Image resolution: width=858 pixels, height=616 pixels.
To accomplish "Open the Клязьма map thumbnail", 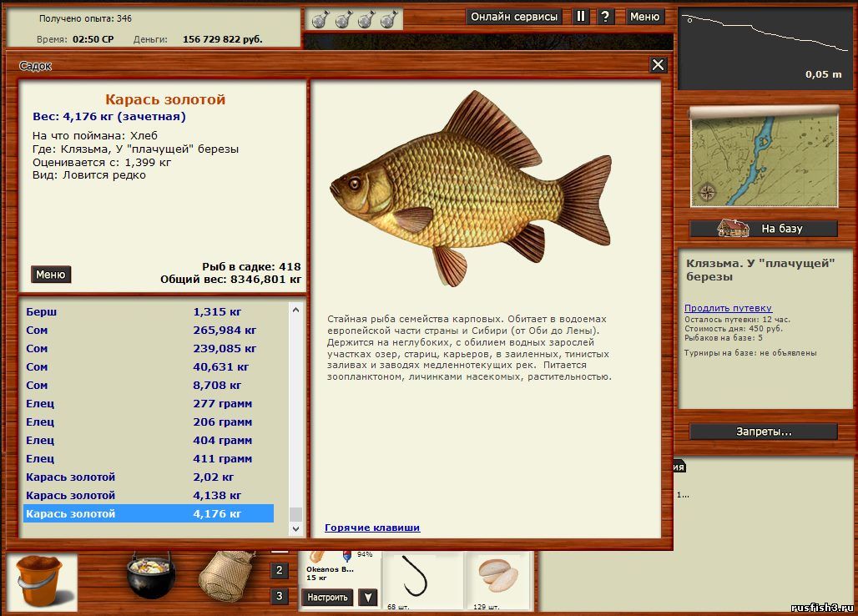I will 764,159.
